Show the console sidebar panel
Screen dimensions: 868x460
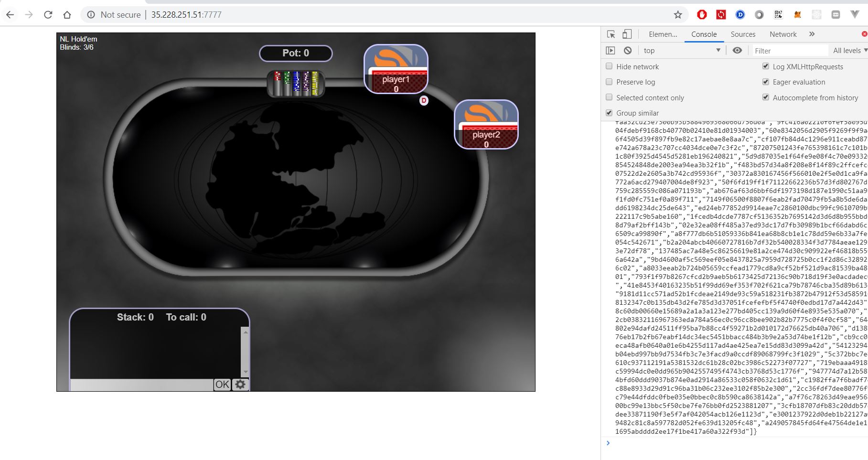tap(611, 51)
